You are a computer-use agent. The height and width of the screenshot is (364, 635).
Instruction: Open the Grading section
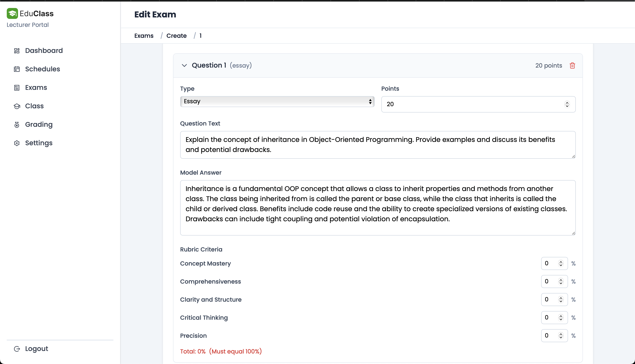(x=39, y=124)
